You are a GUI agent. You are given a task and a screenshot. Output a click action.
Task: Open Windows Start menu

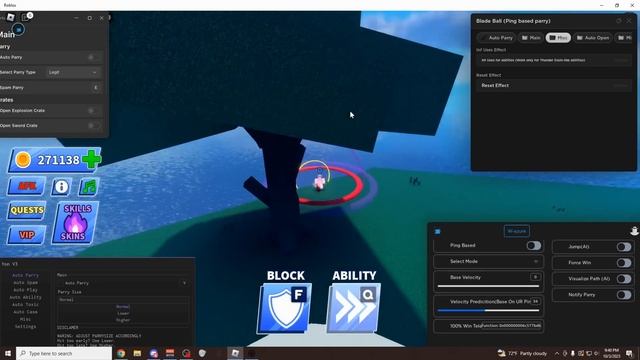pos(7,353)
